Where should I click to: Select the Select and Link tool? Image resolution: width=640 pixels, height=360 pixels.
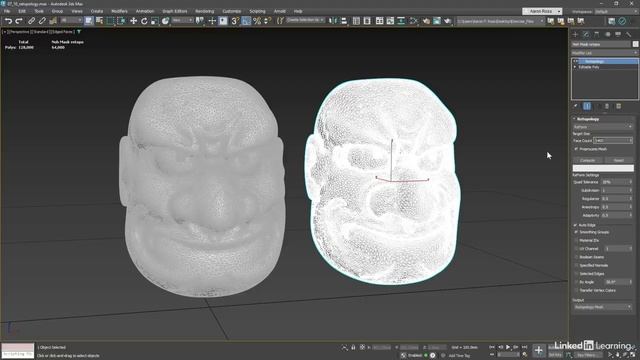point(31,21)
